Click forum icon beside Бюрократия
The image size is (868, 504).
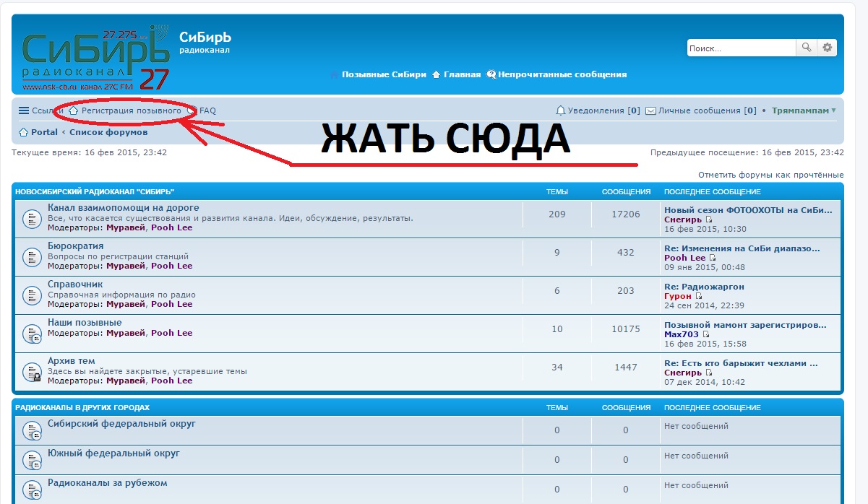32,256
